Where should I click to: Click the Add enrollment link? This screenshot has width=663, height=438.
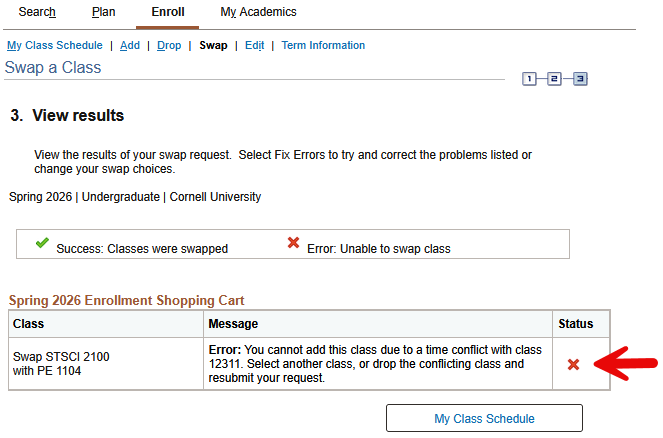point(130,45)
